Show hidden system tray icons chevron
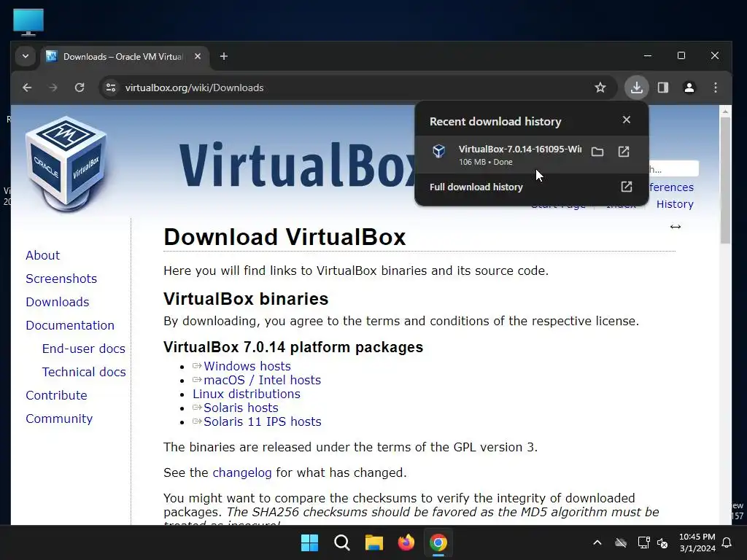Viewport: 747px width, 560px height. tap(597, 542)
